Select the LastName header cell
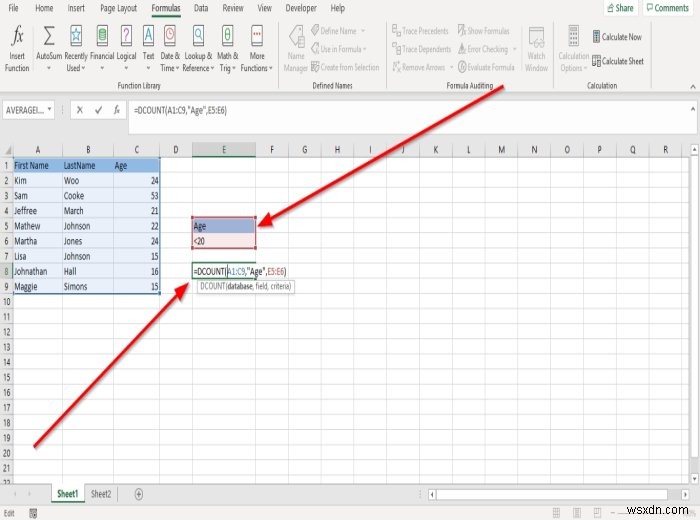The height and width of the screenshot is (520, 700). click(x=88, y=166)
